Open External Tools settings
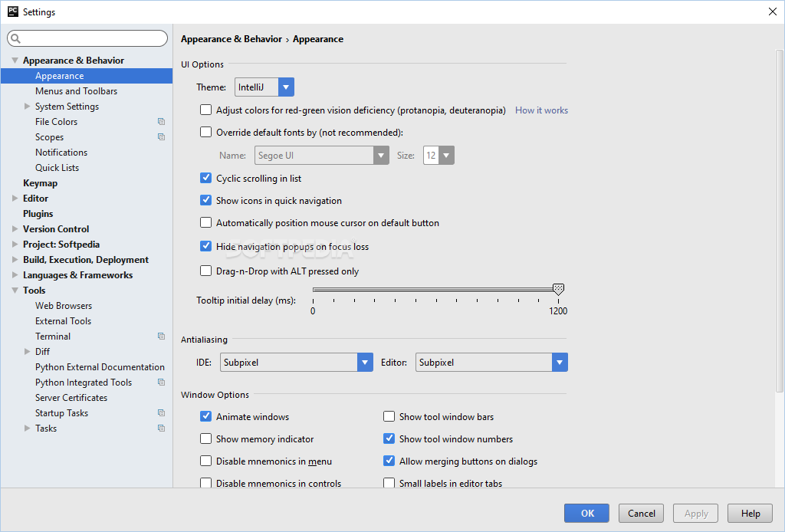Image resolution: width=785 pixels, height=532 pixels. coord(63,320)
